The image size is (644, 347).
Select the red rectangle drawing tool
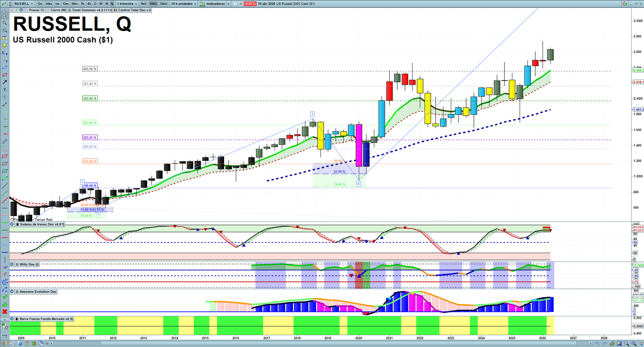coord(4,75)
